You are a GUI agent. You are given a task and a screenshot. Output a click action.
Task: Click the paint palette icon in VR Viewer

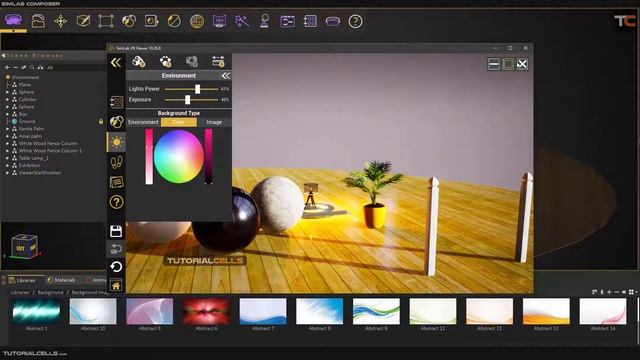(x=165, y=62)
